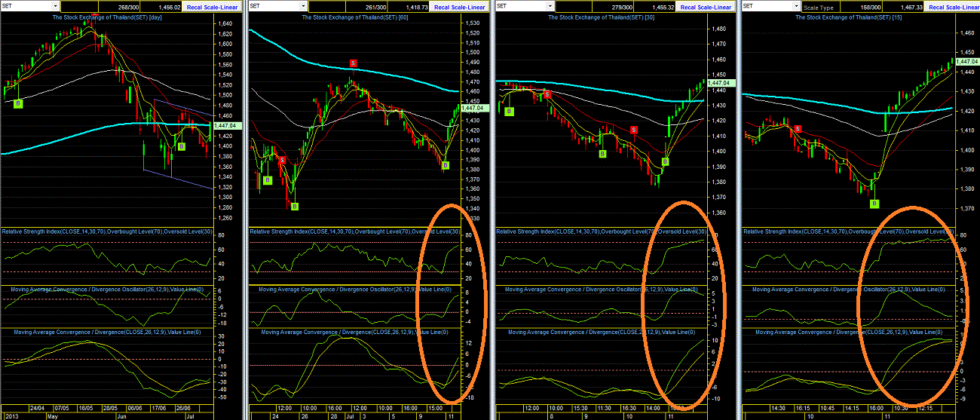Open the symbol dropdown arrow on the day chart
980x420 pixels.
(54, 6)
